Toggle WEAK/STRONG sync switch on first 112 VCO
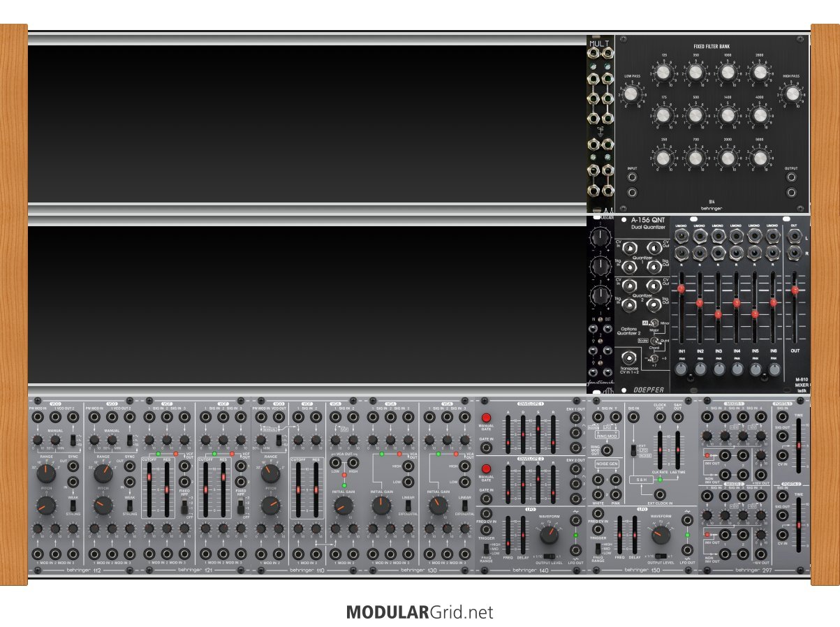Viewport: 840px width, 627px height. (x=73, y=505)
